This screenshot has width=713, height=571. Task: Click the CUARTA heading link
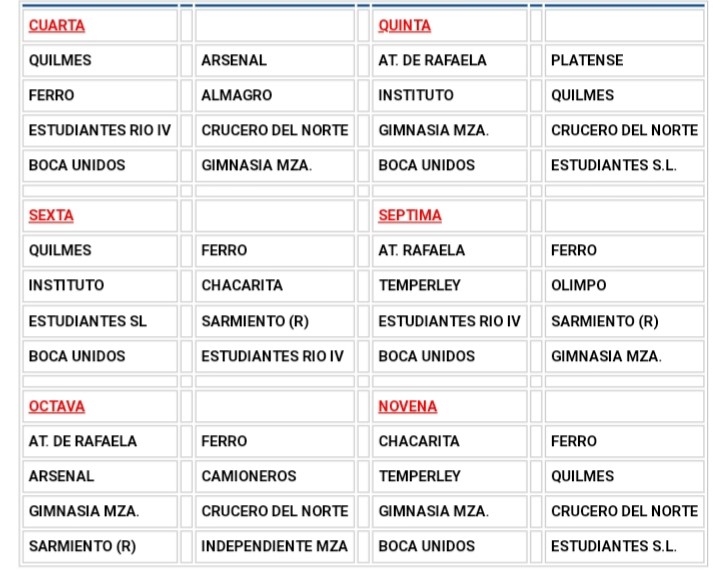point(57,25)
